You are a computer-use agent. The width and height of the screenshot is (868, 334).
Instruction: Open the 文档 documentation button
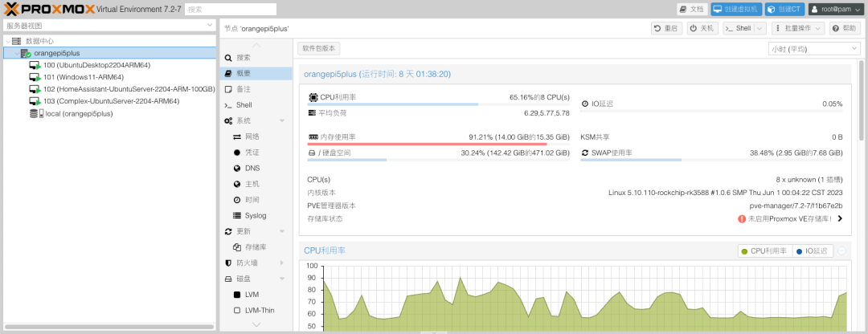(x=692, y=10)
